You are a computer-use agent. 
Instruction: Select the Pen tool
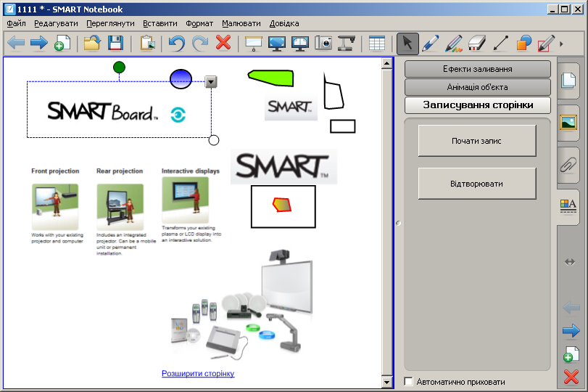(431, 43)
